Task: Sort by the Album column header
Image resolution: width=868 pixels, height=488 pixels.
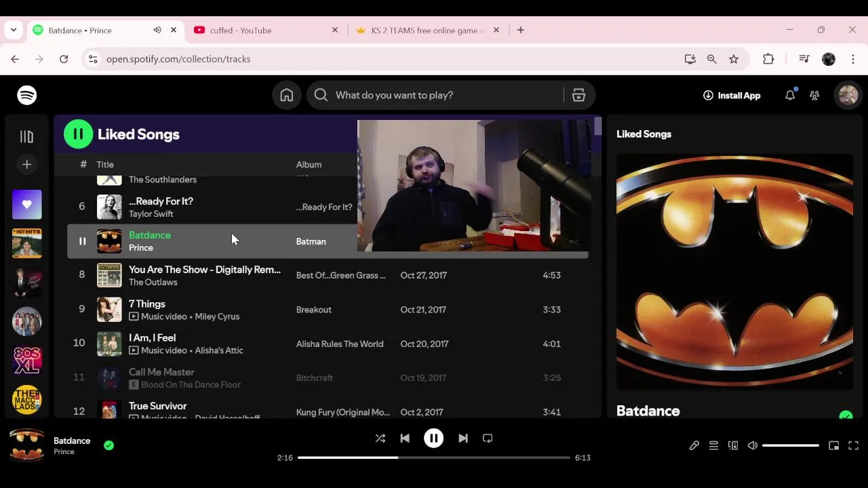Action: [309, 165]
